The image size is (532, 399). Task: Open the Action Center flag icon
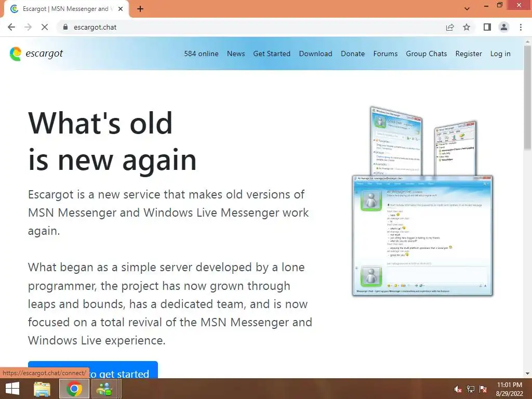pyautogui.click(x=483, y=389)
